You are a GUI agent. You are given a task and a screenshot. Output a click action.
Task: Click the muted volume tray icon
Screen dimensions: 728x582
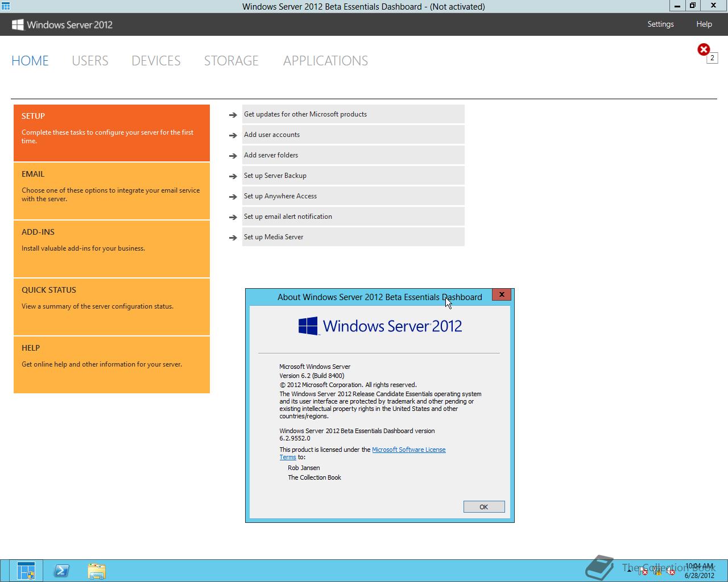(x=671, y=571)
